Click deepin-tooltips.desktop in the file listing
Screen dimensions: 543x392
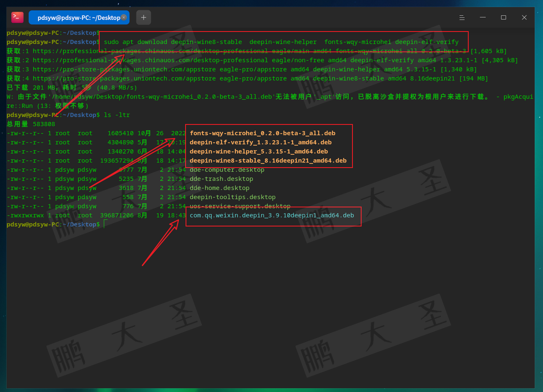[x=232, y=197]
